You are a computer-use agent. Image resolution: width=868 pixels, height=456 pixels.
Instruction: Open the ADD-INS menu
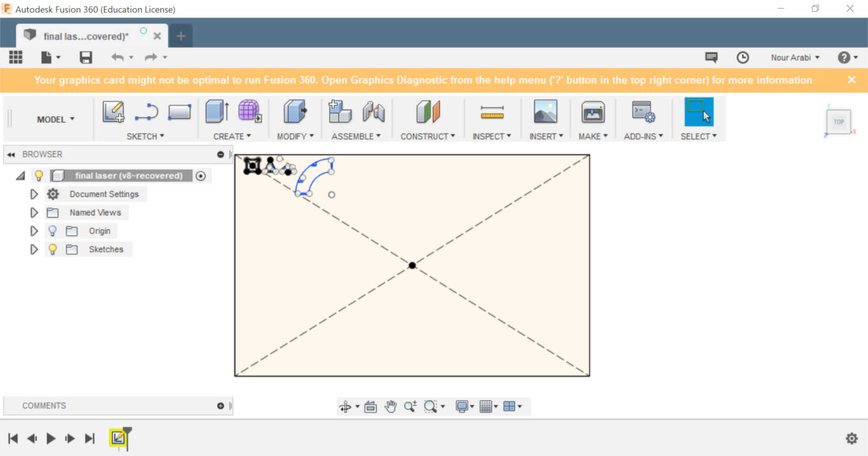click(643, 136)
